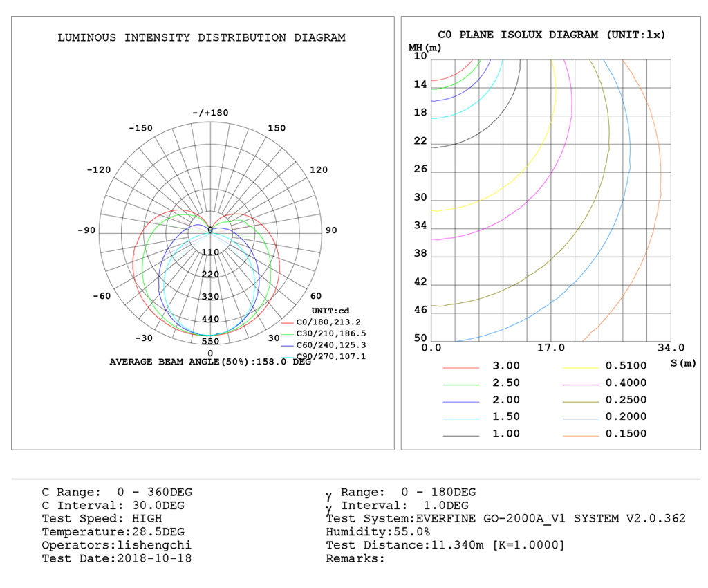Click the 550 radial intensity label
708x588 pixels.
tap(210, 341)
